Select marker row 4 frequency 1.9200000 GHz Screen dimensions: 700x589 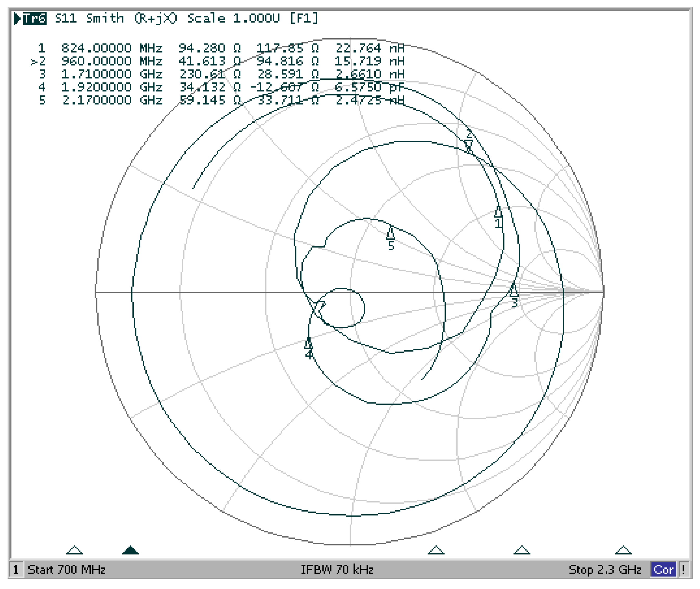[112, 87]
